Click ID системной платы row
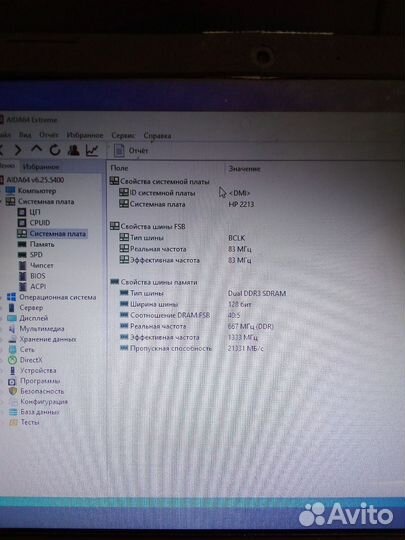The image size is (405, 540). tap(163, 193)
